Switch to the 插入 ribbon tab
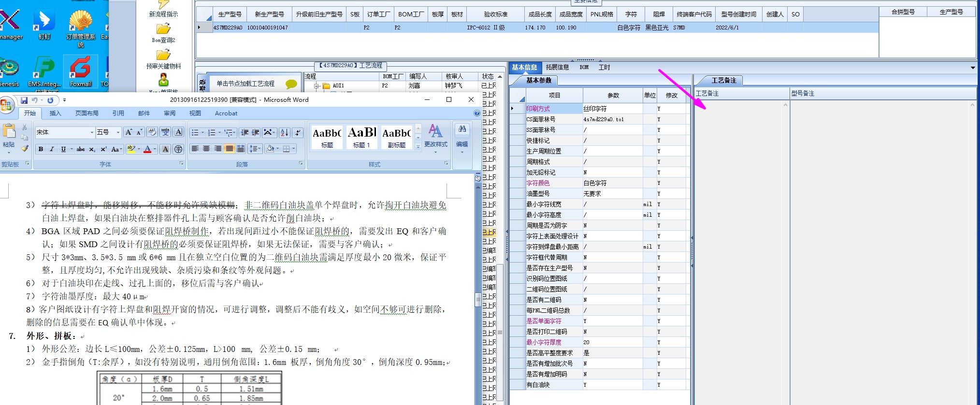This screenshot has width=980, height=405. pyautogui.click(x=55, y=113)
